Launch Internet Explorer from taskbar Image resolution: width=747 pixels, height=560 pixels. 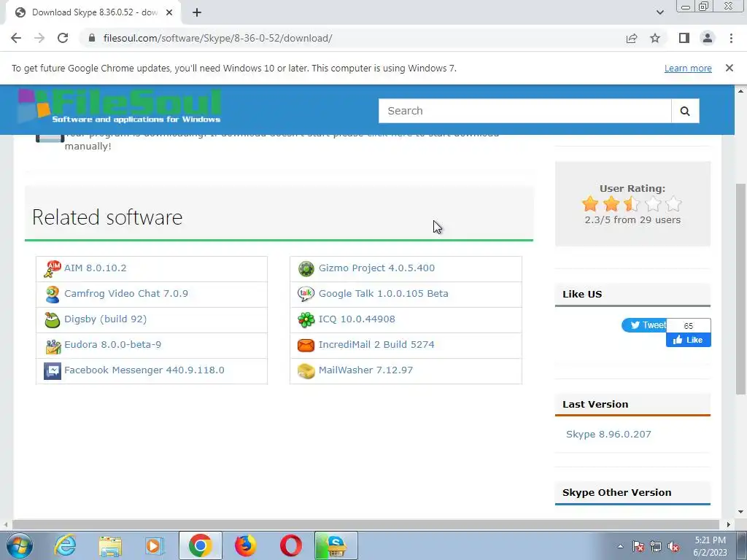(x=65, y=545)
